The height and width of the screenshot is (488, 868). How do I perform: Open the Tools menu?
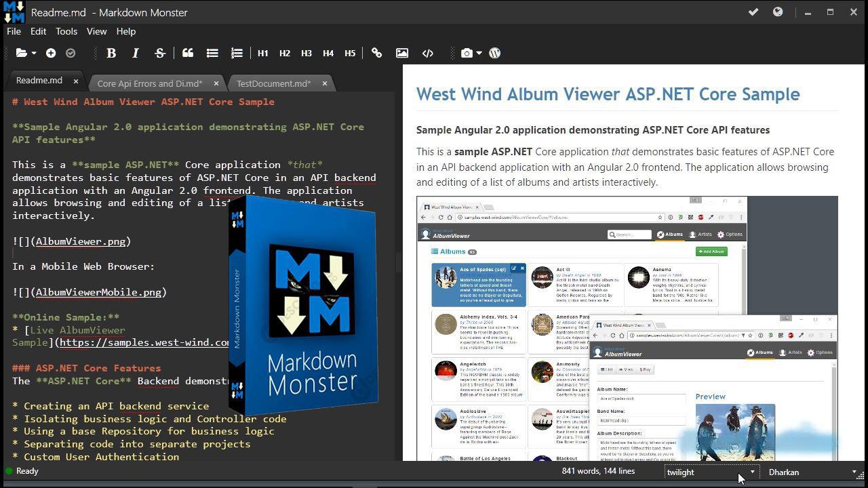coord(66,31)
